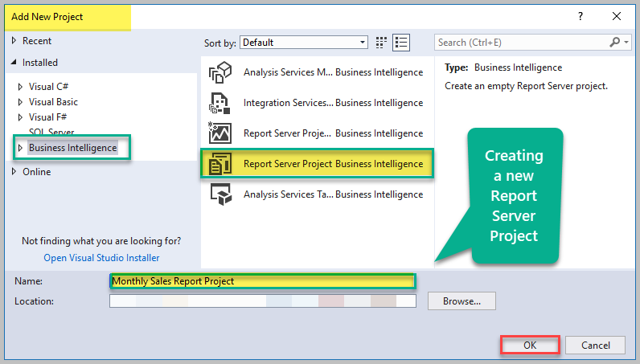Expand the Visual C# node
The image size is (640, 364).
[x=20, y=87]
